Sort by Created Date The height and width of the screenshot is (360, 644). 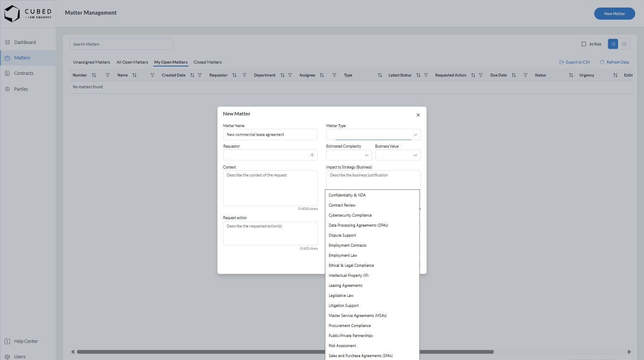click(192, 75)
